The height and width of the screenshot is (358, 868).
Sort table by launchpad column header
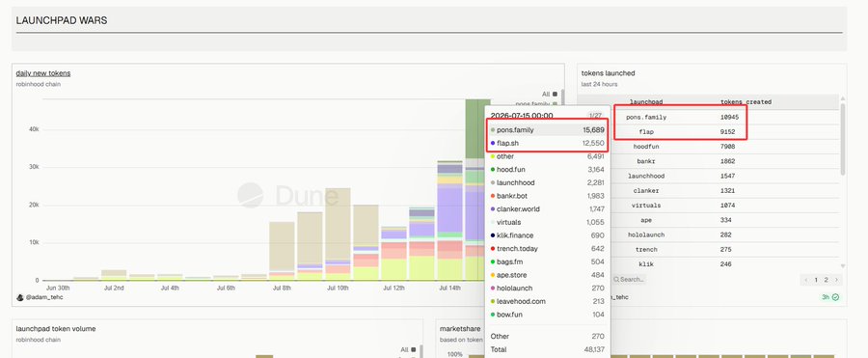pyautogui.click(x=646, y=102)
